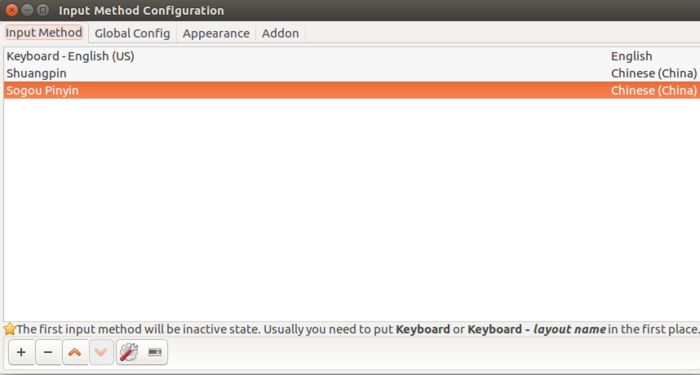
Task: Go to the Addon tab
Action: [280, 33]
